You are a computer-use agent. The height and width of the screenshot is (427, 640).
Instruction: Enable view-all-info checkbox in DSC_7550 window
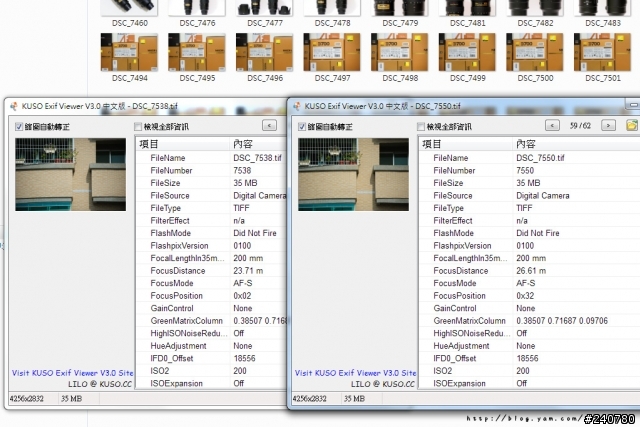click(421, 127)
